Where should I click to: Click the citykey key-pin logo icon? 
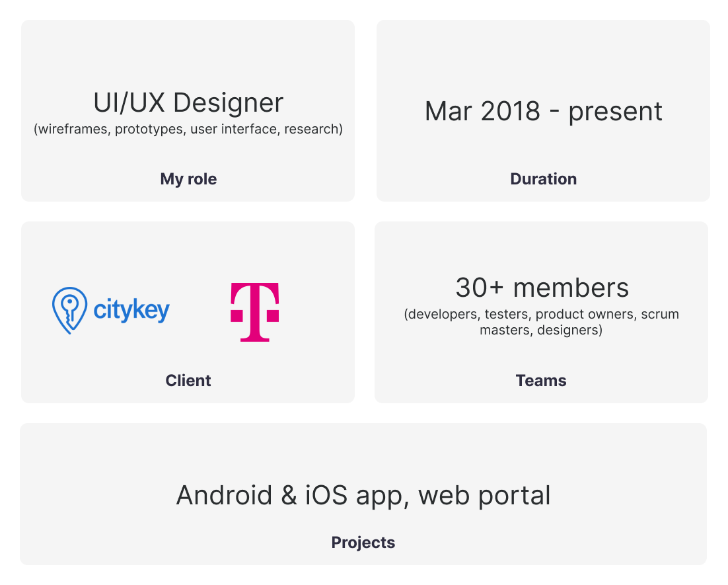click(x=69, y=310)
